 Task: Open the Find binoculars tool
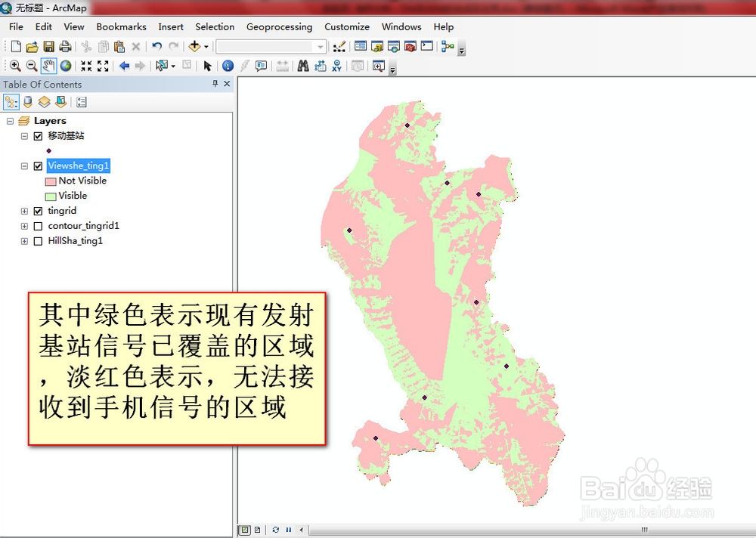[x=303, y=66]
